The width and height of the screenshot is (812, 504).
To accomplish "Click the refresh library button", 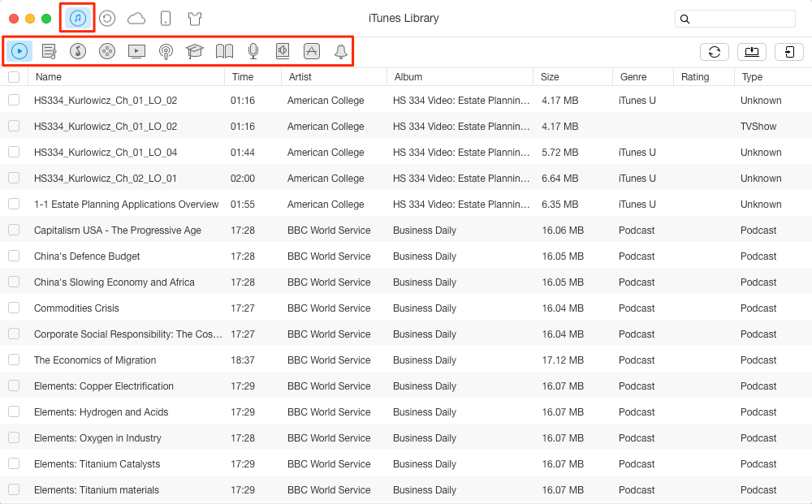I will (715, 52).
